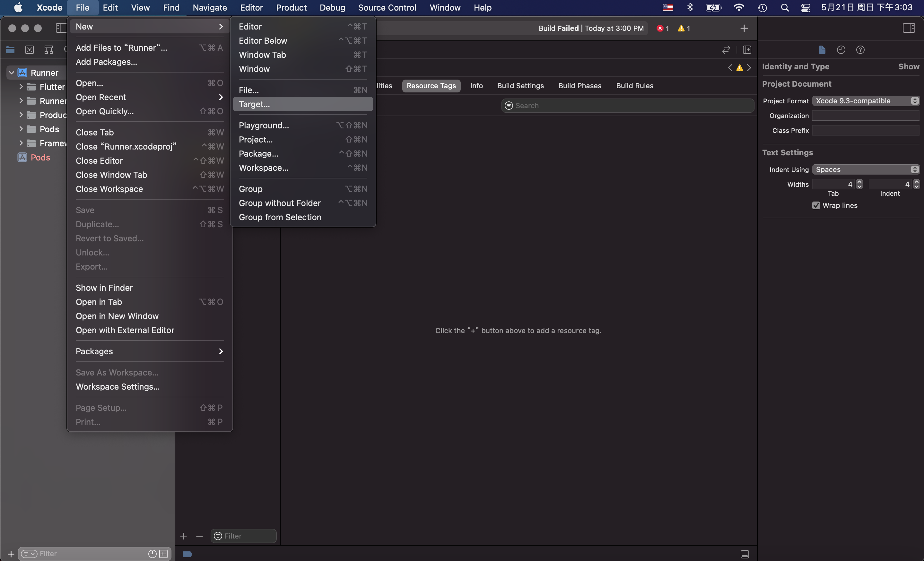The height and width of the screenshot is (561, 924).
Task: Open the Project Format dropdown
Action: (866, 101)
